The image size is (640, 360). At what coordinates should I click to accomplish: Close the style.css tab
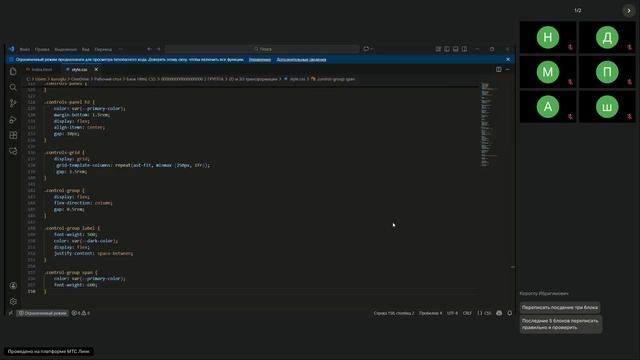(x=96, y=69)
